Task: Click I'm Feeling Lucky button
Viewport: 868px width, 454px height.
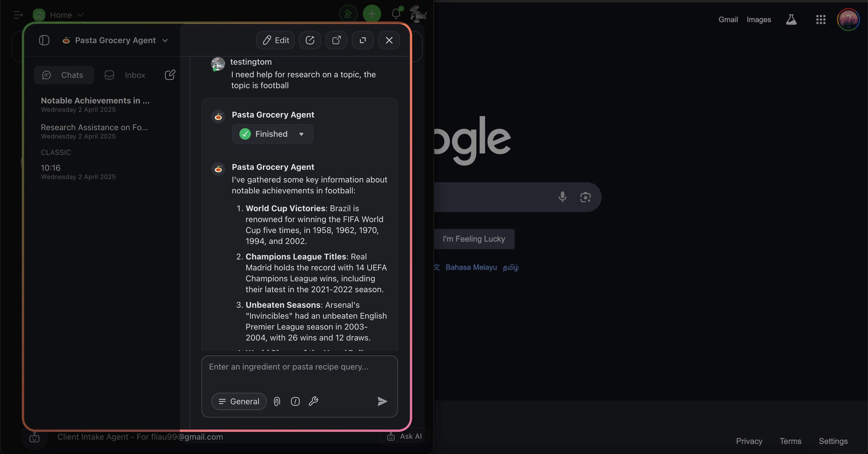Action: [474, 239]
